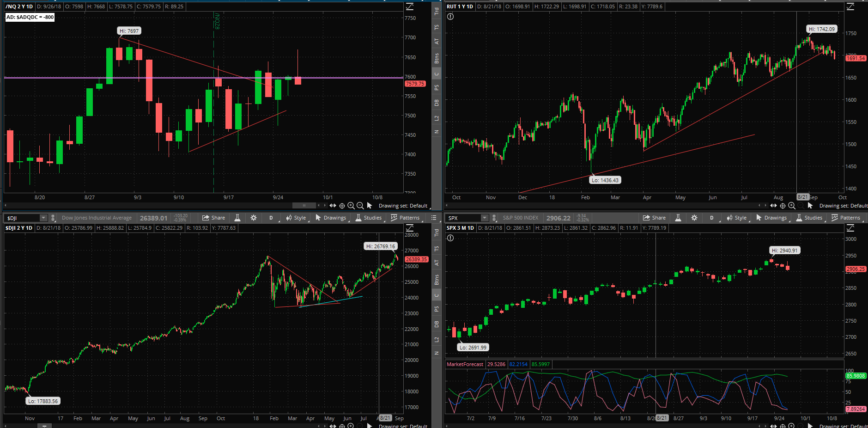This screenshot has width=868, height=428.
Task: Toggle the N side tab beside $DJI chart
Action: pyautogui.click(x=437, y=353)
